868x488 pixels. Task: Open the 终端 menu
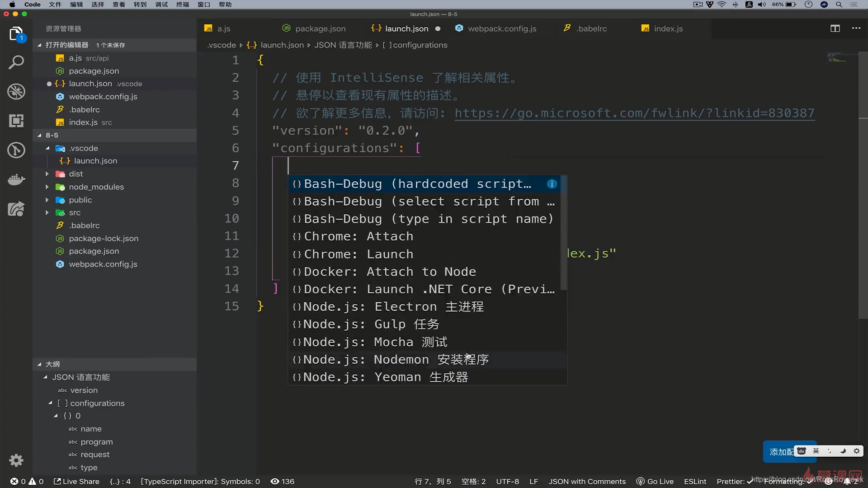click(x=183, y=5)
